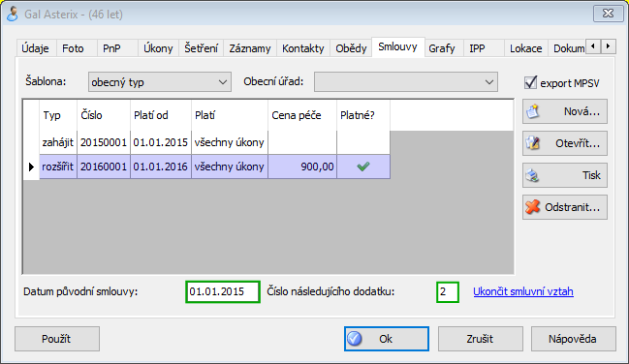Select the rozšířit contract row
The height and width of the screenshot is (364, 629).
[x=214, y=167]
